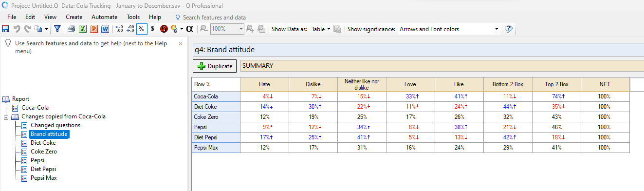Open the Create menu
Screen dimensions: 644x191
point(74,17)
